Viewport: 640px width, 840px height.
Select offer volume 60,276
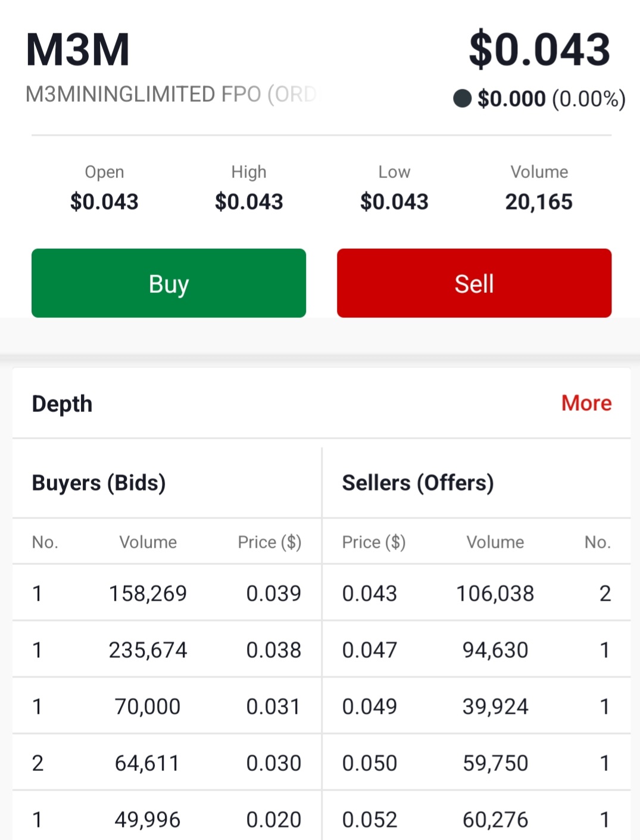pos(495,820)
